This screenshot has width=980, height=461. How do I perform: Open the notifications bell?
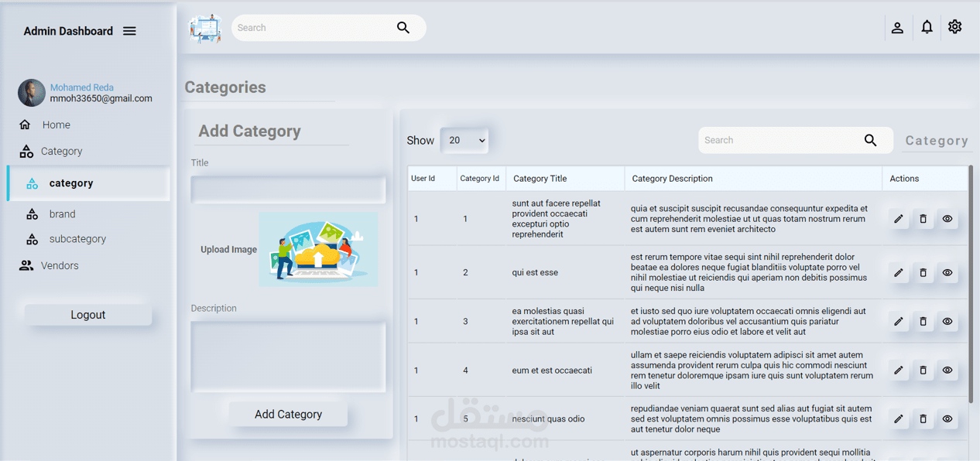(927, 27)
